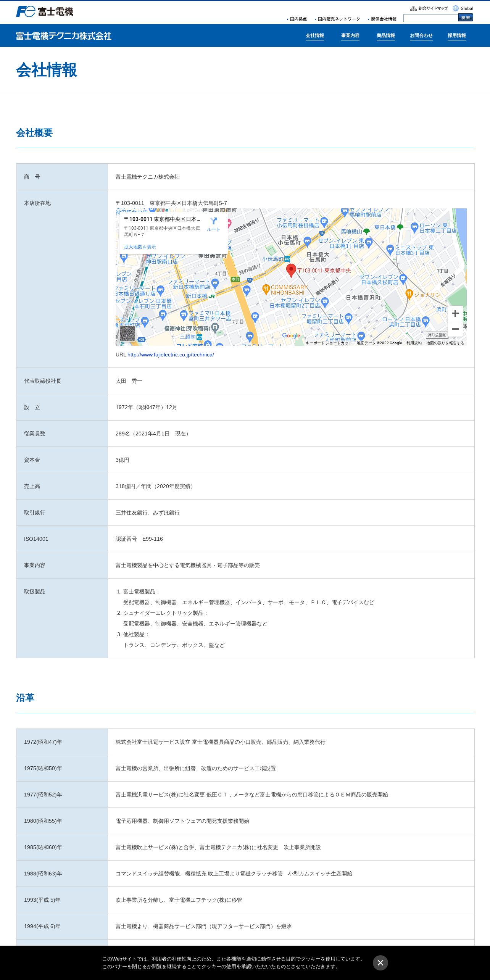
Task: Open 商品情報 navigation menu
Action: pyautogui.click(x=386, y=35)
